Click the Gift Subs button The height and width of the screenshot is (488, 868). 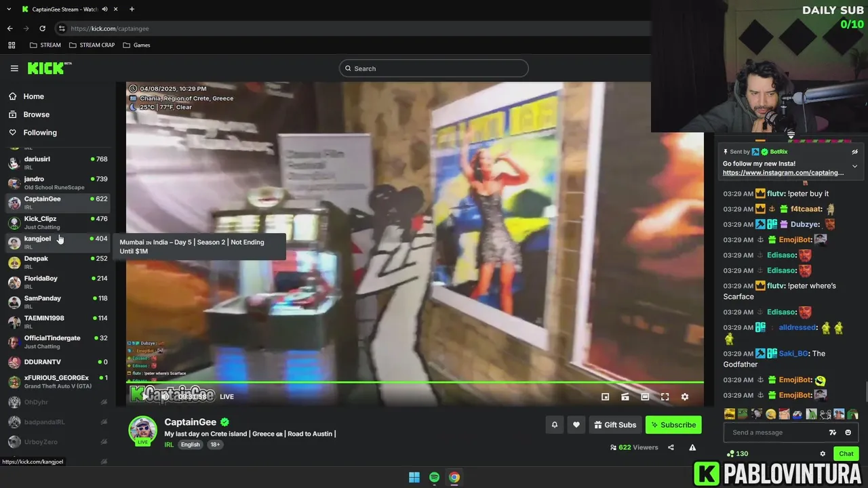point(615,425)
